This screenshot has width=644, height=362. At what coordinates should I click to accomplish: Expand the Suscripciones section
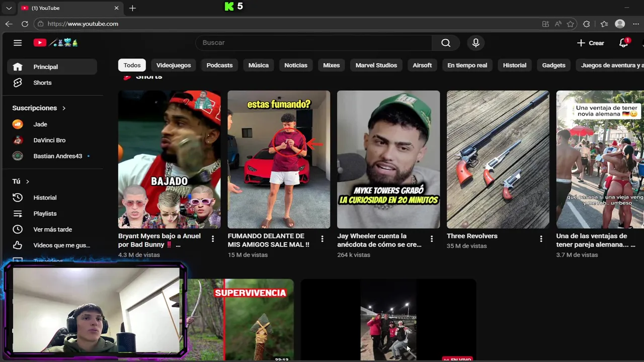pyautogui.click(x=39, y=108)
